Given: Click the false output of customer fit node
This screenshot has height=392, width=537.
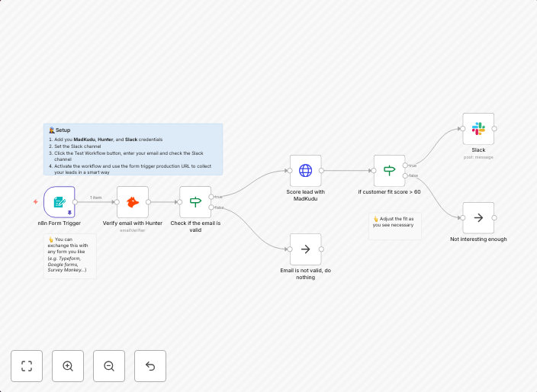Looking at the screenshot, I should point(405,175).
